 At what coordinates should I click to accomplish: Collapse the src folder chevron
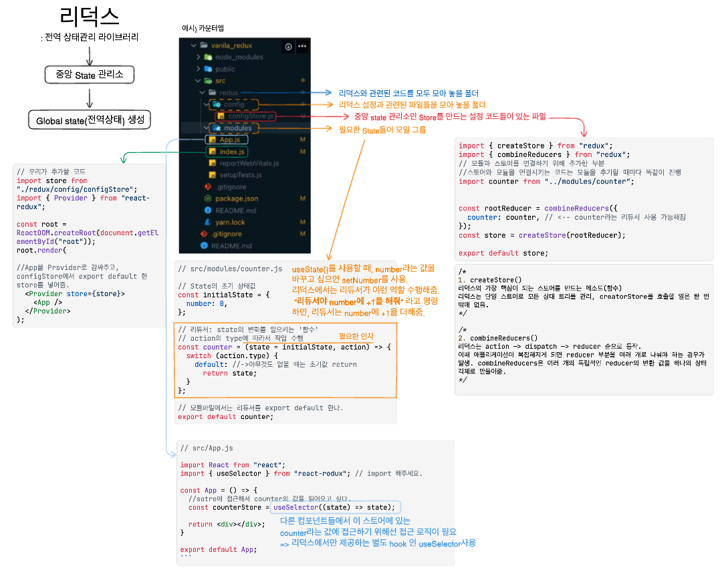[x=198, y=81]
